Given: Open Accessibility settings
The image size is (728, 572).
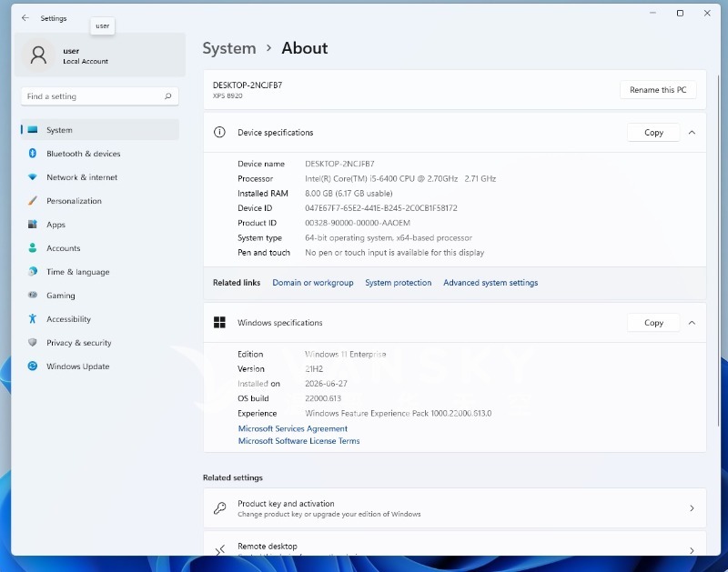Looking at the screenshot, I should point(100,319).
